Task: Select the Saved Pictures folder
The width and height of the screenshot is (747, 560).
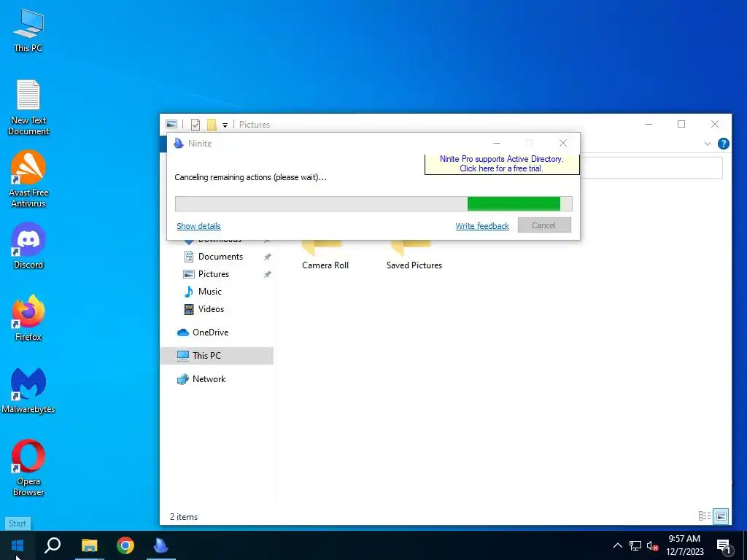Action: click(414, 256)
